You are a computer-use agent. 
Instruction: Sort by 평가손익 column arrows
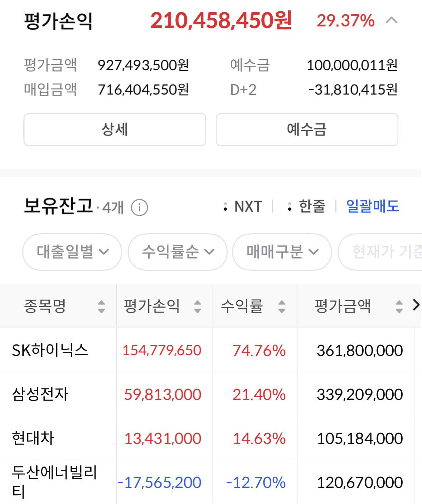[197, 307]
